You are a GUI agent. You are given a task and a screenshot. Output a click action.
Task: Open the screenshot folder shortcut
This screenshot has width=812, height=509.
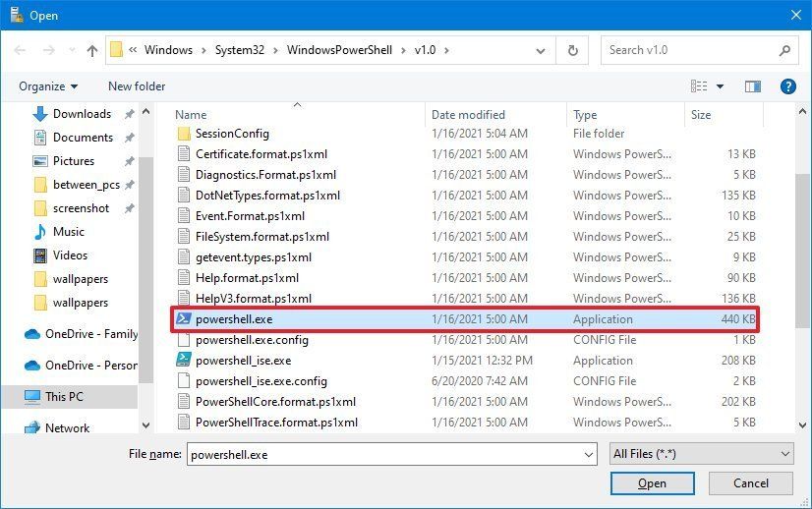coord(81,208)
